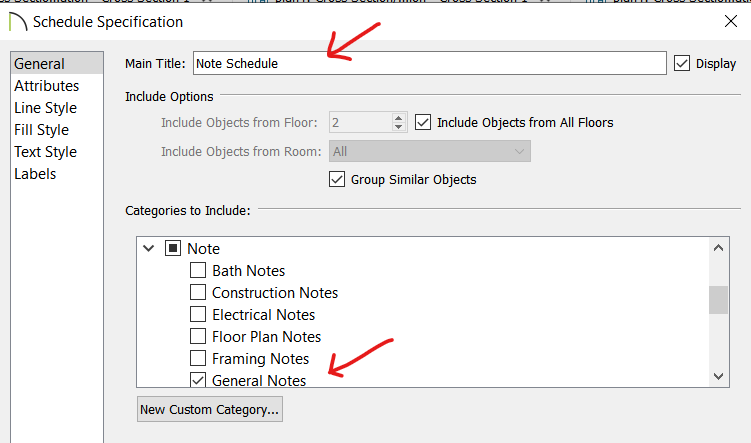Toggle the Note parent category checkbox
The image size is (751, 443).
click(x=172, y=248)
